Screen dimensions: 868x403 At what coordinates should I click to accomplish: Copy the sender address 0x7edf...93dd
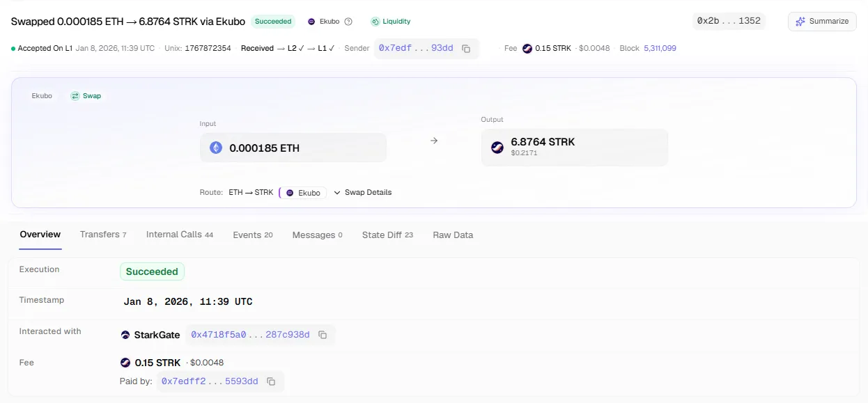click(467, 49)
